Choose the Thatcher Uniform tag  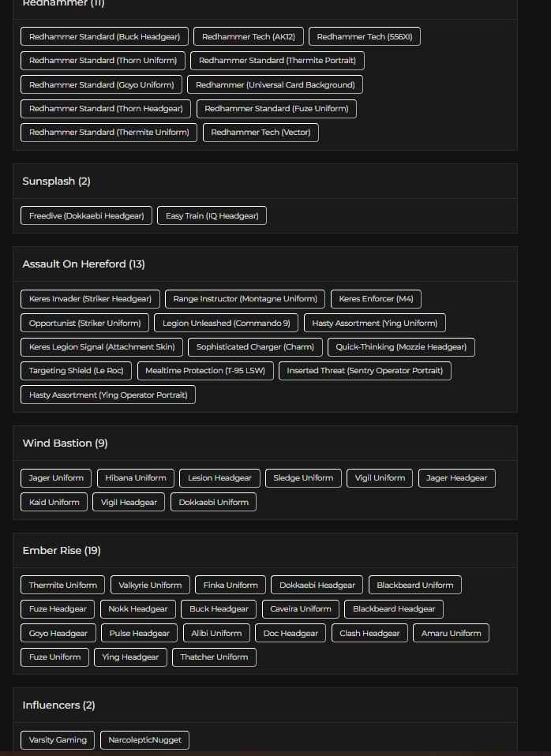pos(214,657)
